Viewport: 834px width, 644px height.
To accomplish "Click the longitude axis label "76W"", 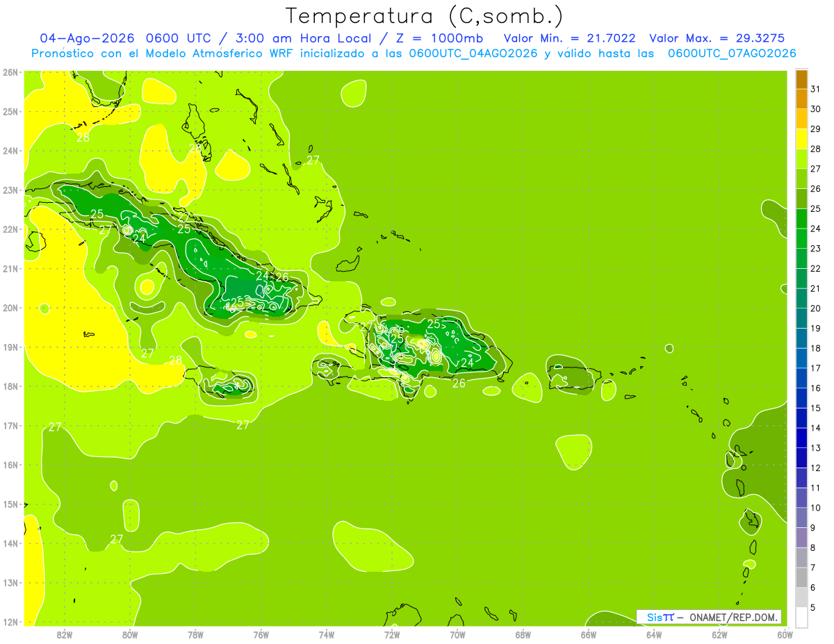I will 261,634.
